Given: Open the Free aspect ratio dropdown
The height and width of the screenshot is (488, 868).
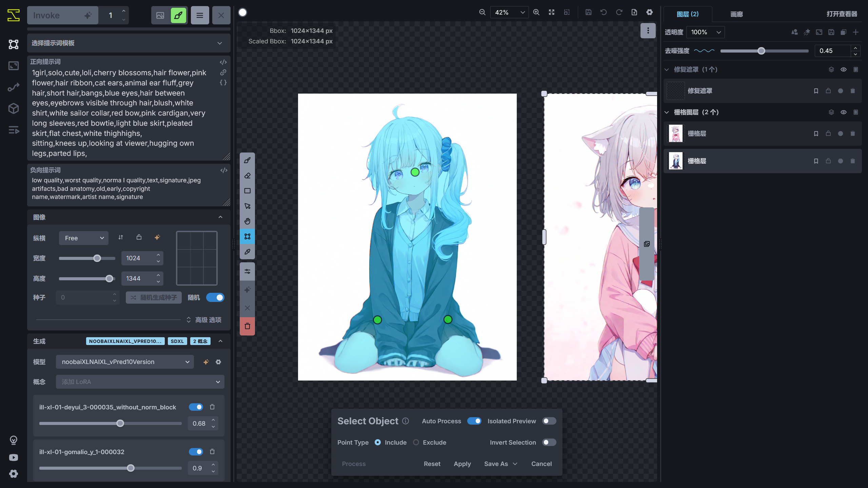Looking at the screenshot, I should coord(83,238).
